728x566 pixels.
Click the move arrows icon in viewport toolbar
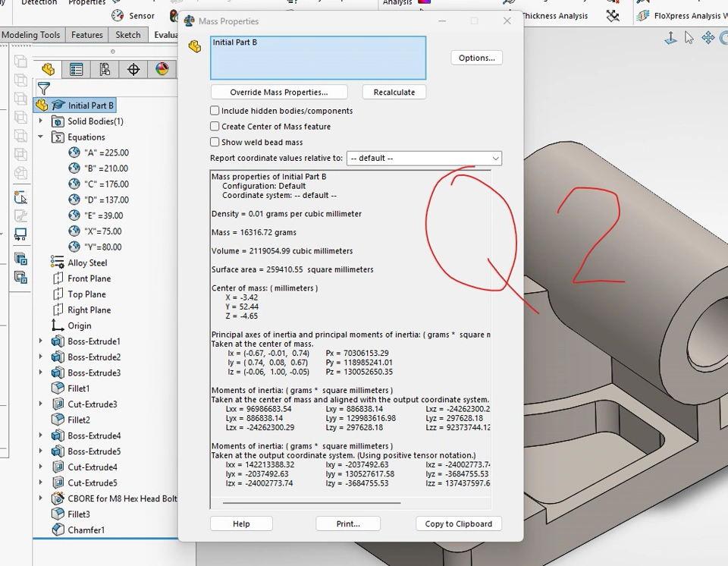tap(708, 38)
